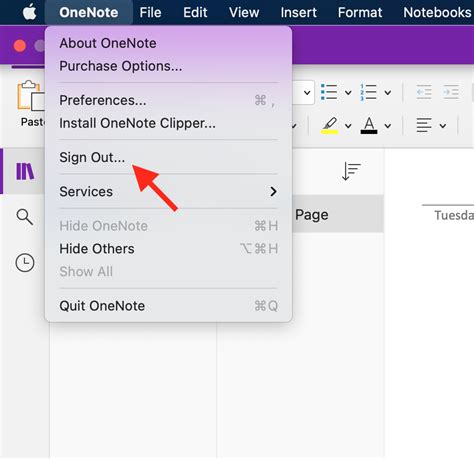Image resolution: width=474 pixels, height=459 pixels.
Task: Choose Hide Others
Action: (168, 249)
